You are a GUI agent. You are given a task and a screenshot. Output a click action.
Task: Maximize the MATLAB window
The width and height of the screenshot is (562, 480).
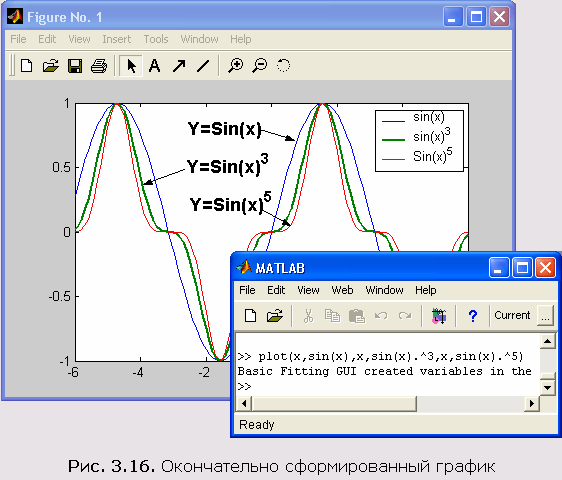click(522, 267)
